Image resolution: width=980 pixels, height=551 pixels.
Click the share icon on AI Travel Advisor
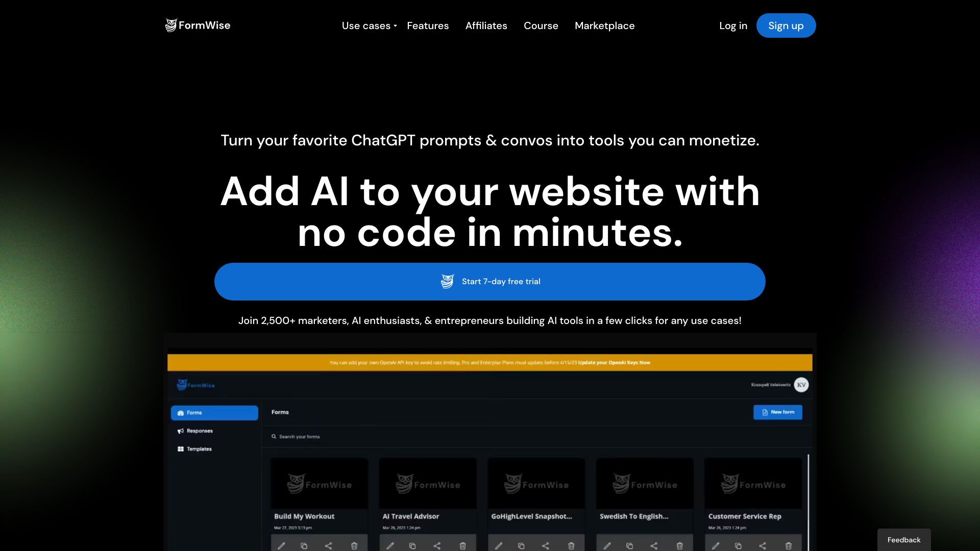tap(437, 545)
